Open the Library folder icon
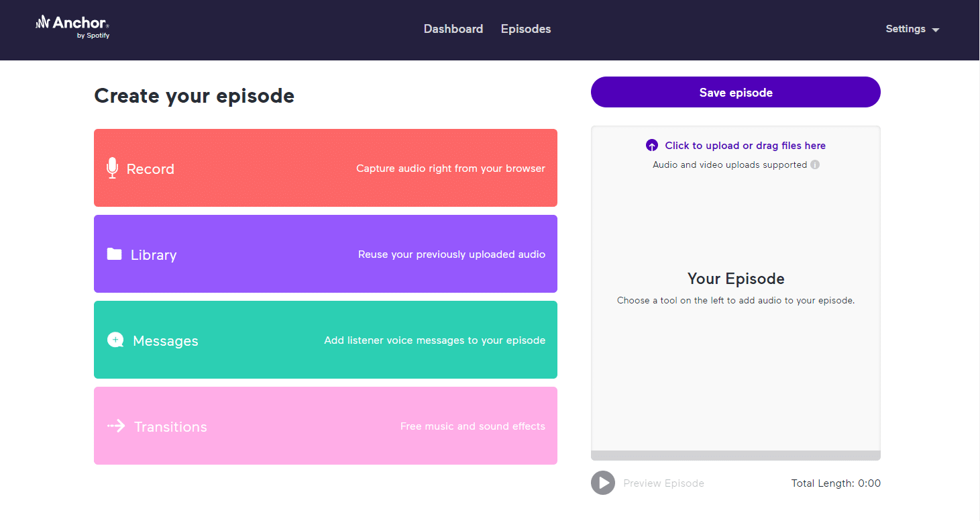Image resolution: width=980 pixels, height=521 pixels. coord(113,254)
